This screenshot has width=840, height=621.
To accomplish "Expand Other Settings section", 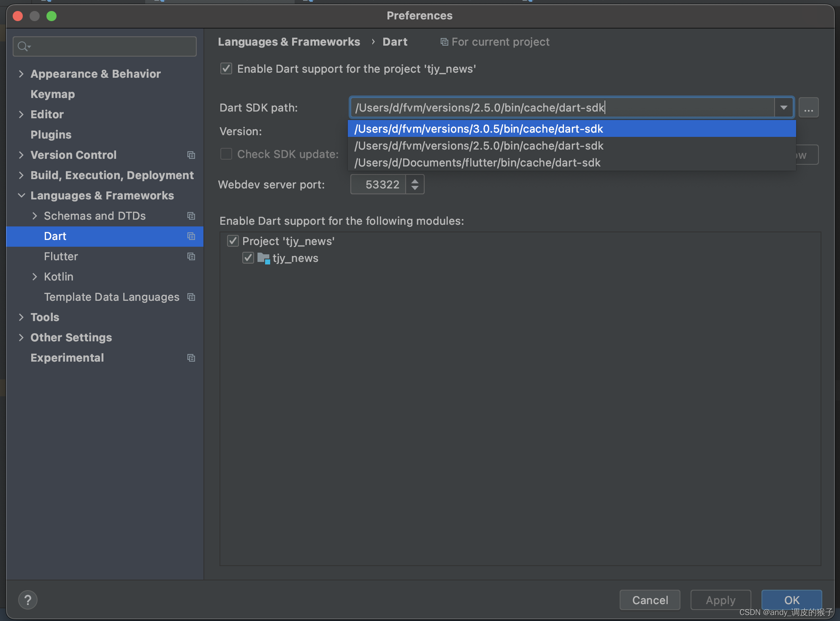I will [x=21, y=338].
